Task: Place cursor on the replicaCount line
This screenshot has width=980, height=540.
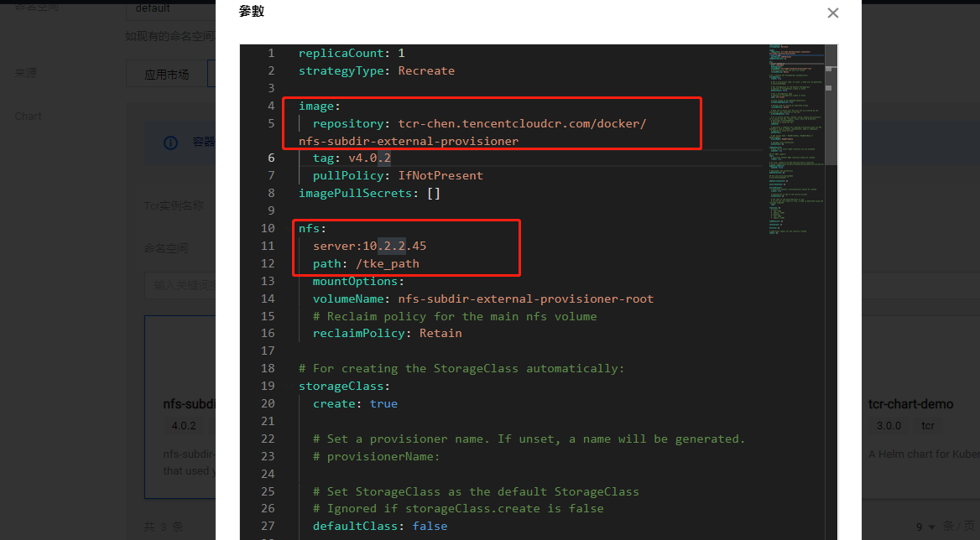Action: tap(352, 53)
